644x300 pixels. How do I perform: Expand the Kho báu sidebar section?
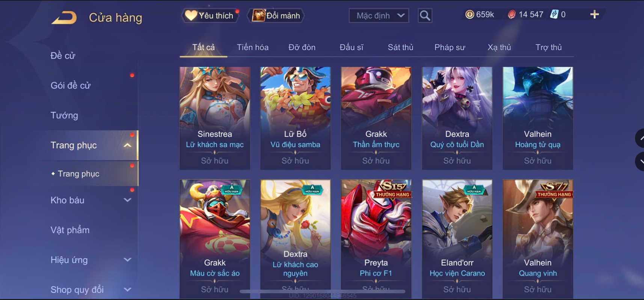pyautogui.click(x=128, y=200)
